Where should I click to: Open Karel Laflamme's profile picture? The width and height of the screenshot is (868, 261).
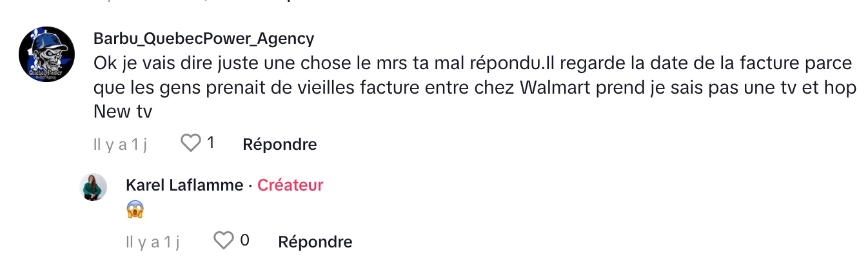[x=93, y=187]
